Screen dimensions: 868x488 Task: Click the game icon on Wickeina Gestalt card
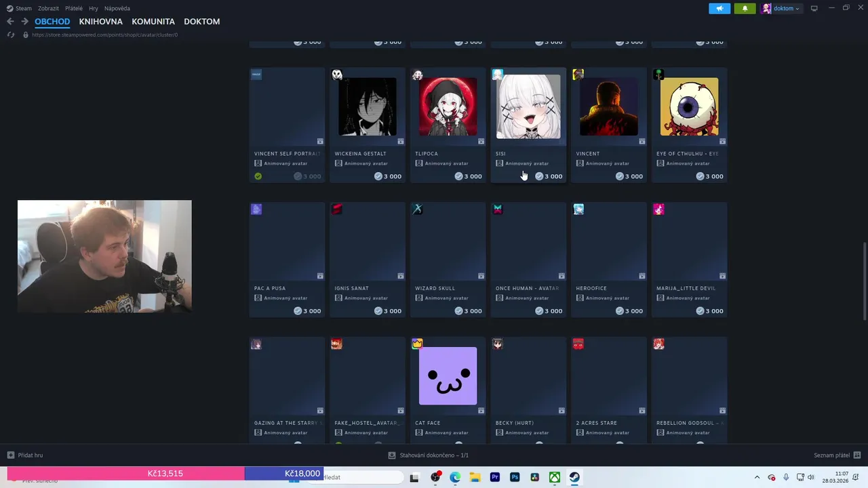[x=337, y=75]
